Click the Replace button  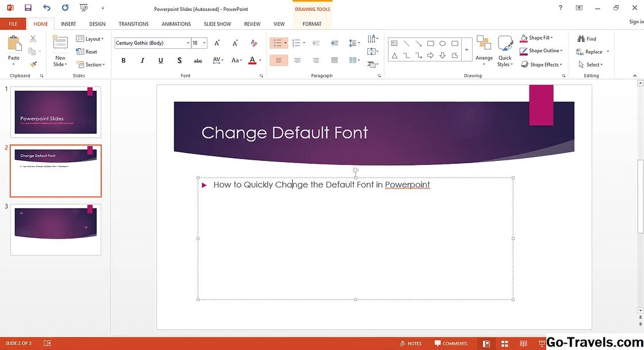589,52
